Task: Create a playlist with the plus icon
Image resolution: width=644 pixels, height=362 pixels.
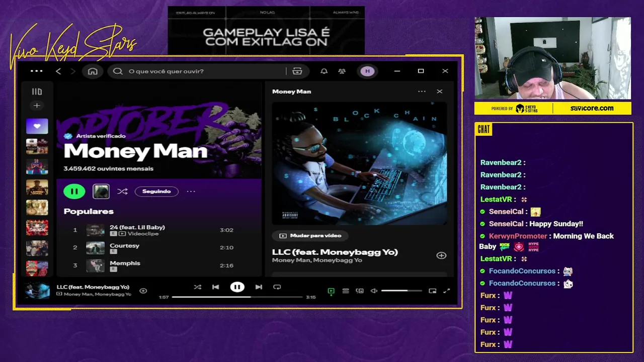Action: coord(37,106)
